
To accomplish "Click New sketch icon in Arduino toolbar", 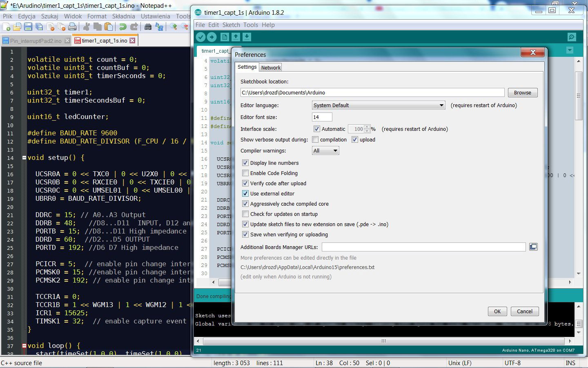I will (x=225, y=37).
